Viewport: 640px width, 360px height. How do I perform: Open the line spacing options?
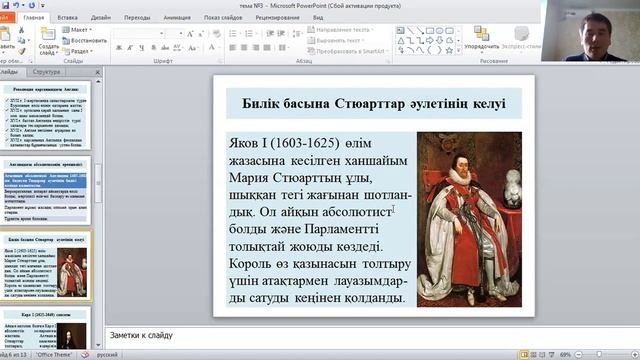[297, 33]
